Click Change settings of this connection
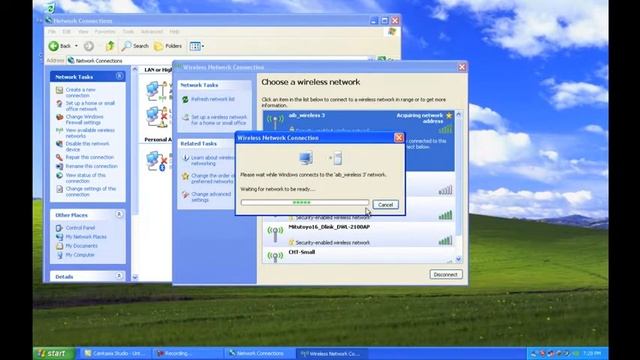Image resolution: width=640 pixels, height=360 pixels. [x=91, y=191]
